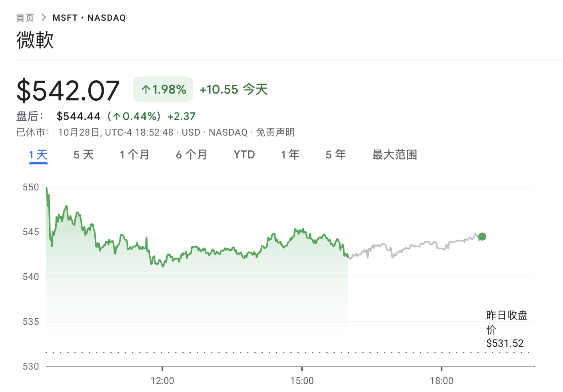The image size is (563, 392).
Task: Click the breadcrumb chevron after 首页
Action: [x=44, y=17]
